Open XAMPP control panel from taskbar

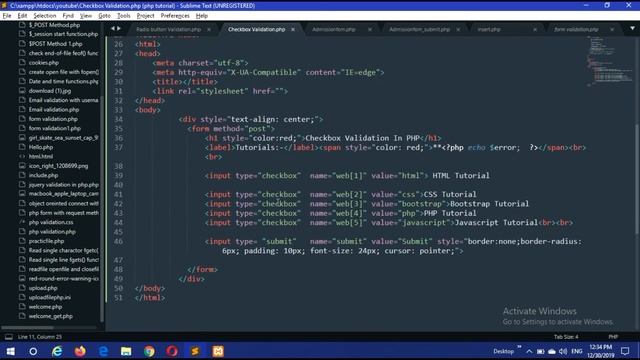[x=218, y=351]
